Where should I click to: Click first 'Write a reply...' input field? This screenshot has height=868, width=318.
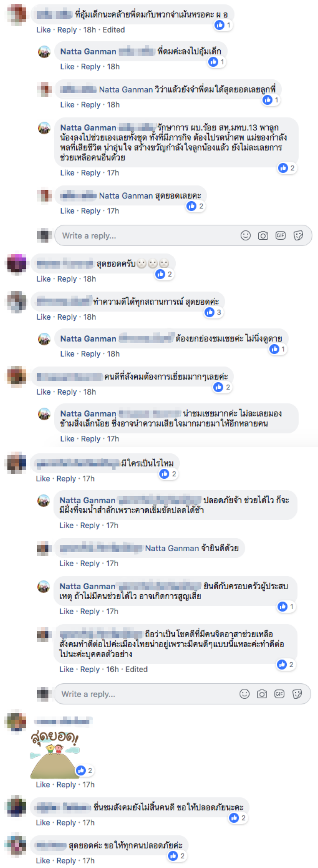pyautogui.click(x=148, y=235)
